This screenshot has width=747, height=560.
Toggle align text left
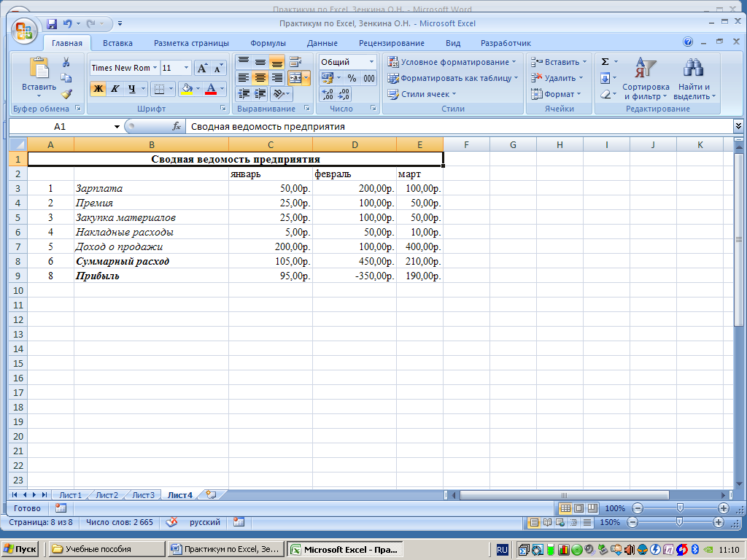tap(244, 78)
